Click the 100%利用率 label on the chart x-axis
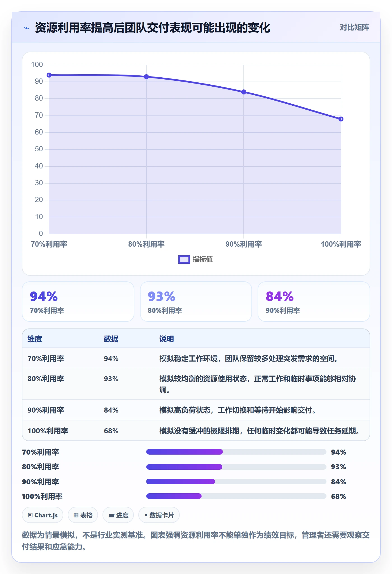Image resolution: width=392 pixels, height=574 pixels. pos(341,244)
